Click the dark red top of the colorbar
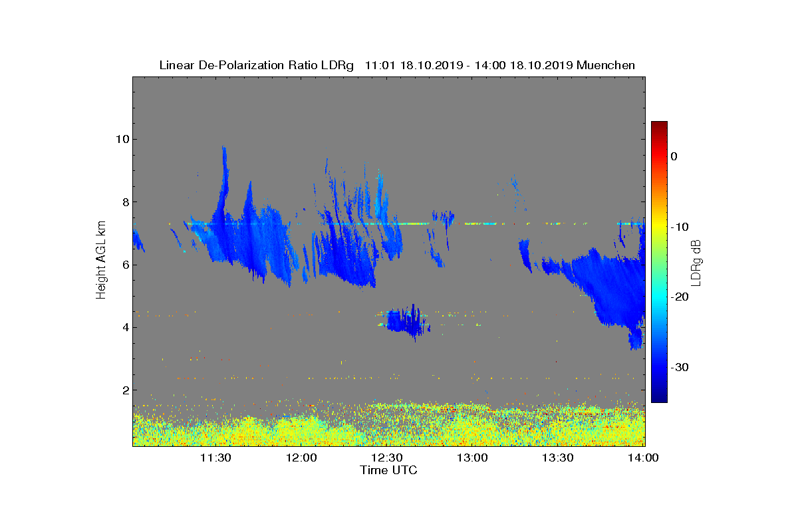 pyautogui.click(x=659, y=126)
